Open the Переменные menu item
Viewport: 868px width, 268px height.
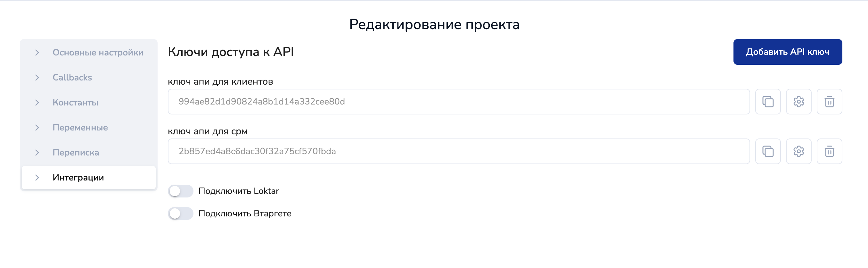click(80, 127)
